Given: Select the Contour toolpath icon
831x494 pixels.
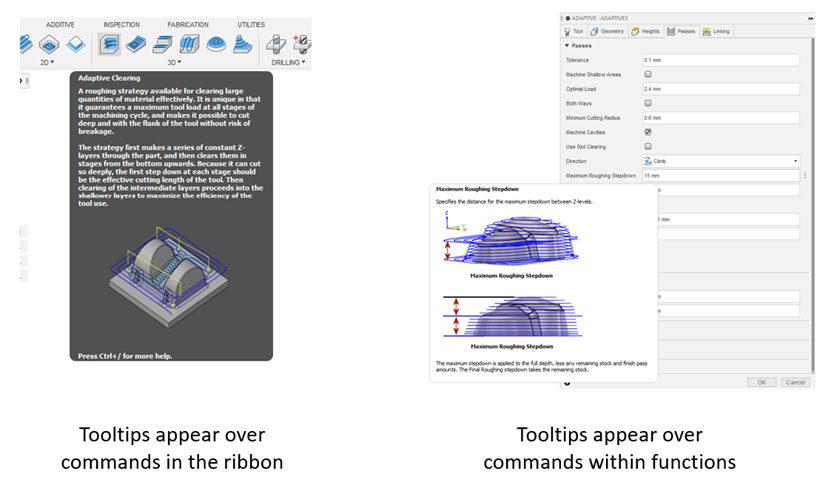Looking at the screenshot, I should 243,44.
